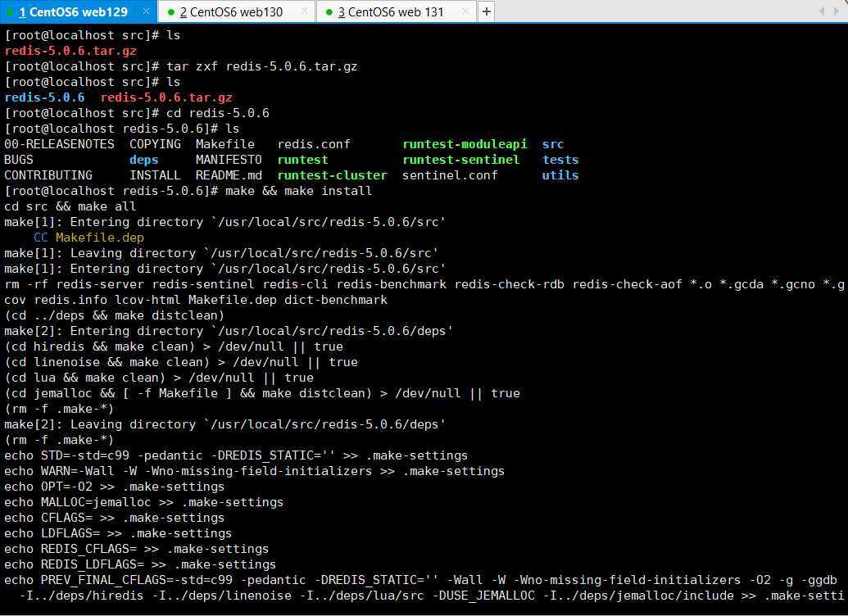Click the 'cov redis.info lcov-html' line

196,300
